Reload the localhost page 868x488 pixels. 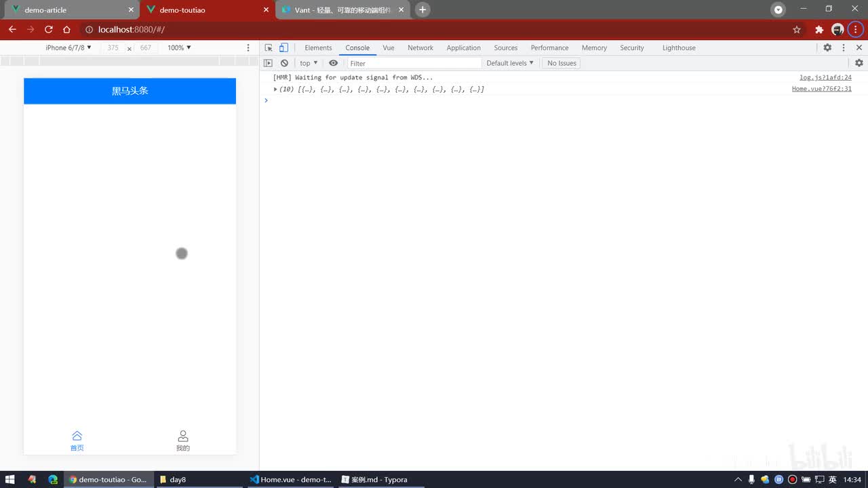click(49, 29)
